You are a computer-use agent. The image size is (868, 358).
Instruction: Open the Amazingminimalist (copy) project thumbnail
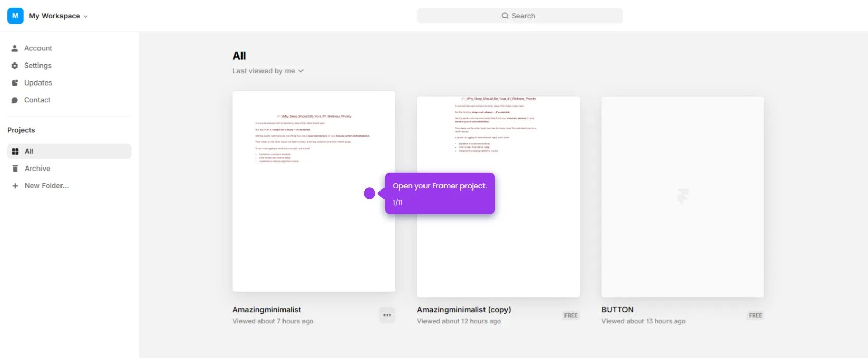498,197
